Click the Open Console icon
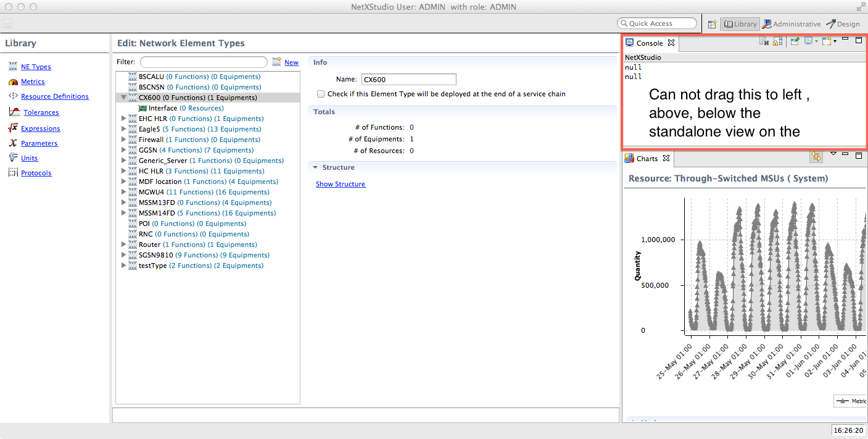 pos(827,41)
